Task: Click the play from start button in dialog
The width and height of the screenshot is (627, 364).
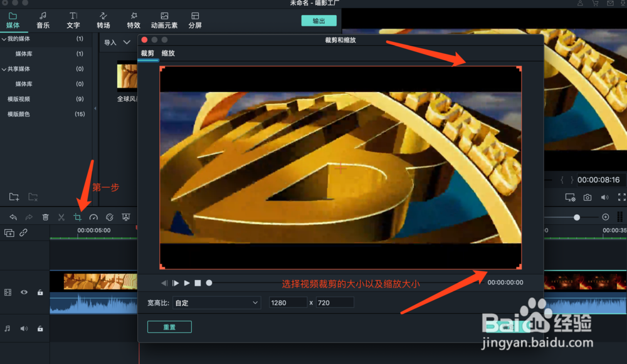Action: pos(176,283)
